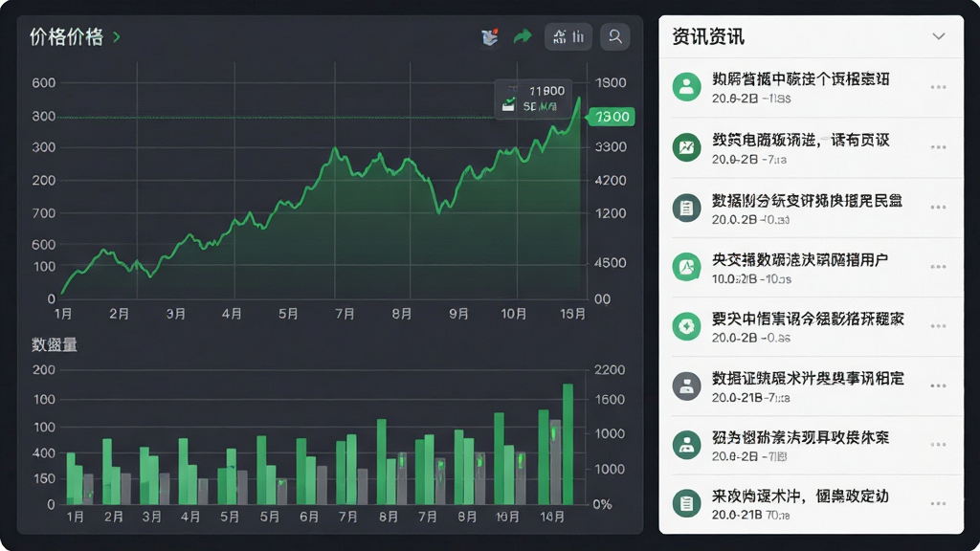Click the 11800 tooltip on the price chart
The image size is (980, 551).
(x=533, y=99)
